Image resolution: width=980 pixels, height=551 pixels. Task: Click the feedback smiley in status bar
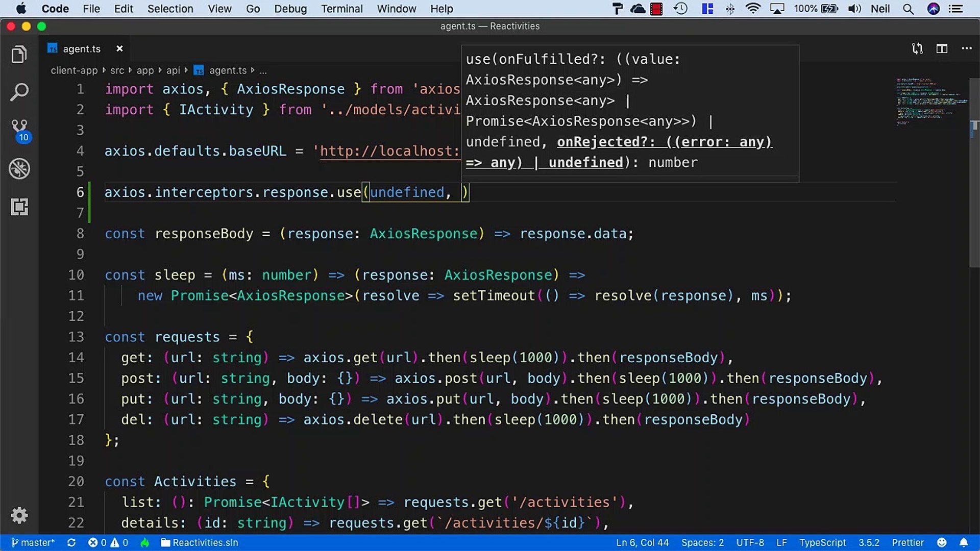click(x=942, y=542)
